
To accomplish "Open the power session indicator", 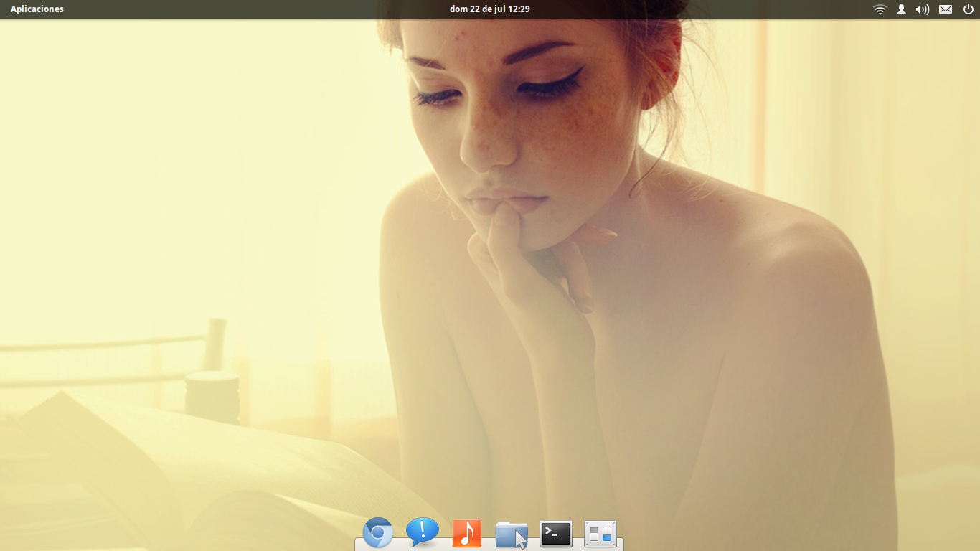I will coord(969,9).
